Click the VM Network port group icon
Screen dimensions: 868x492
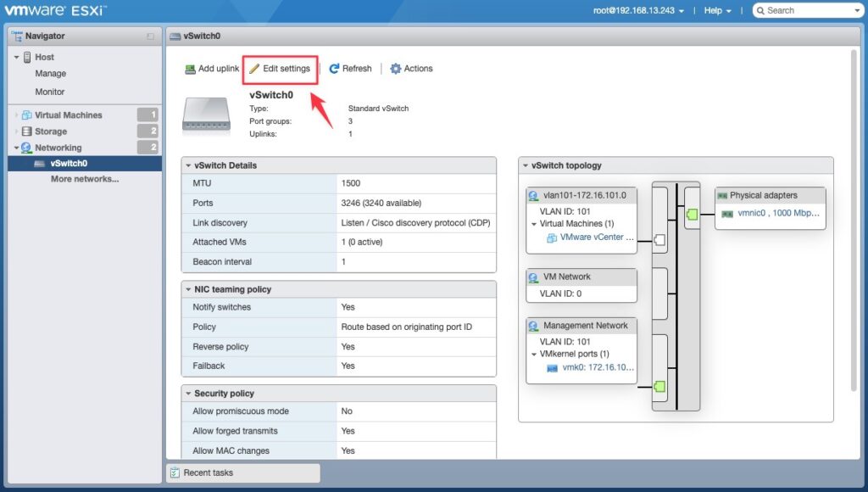pyautogui.click(x=533, y=277)
